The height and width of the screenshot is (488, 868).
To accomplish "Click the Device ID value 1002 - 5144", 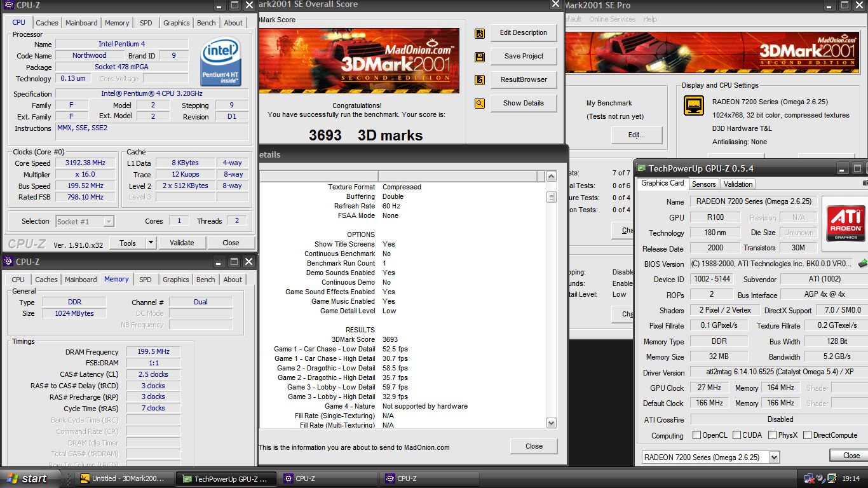I will [x=711, y=280].
